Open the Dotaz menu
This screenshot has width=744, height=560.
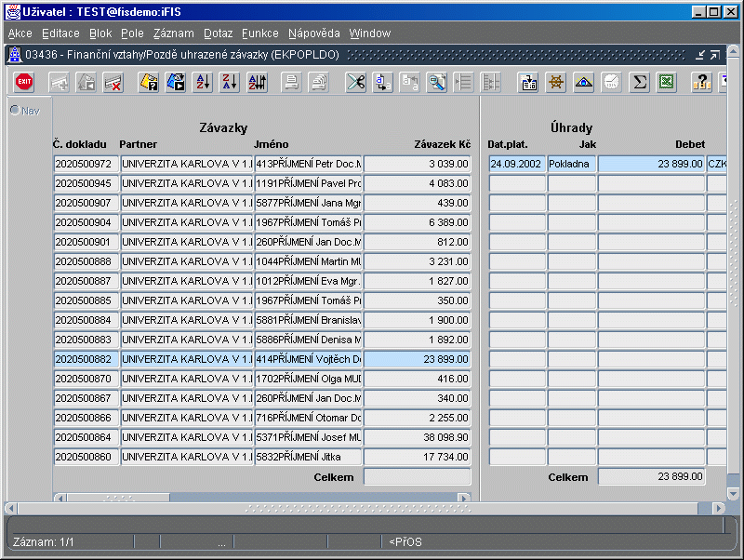tap(219, 33)
